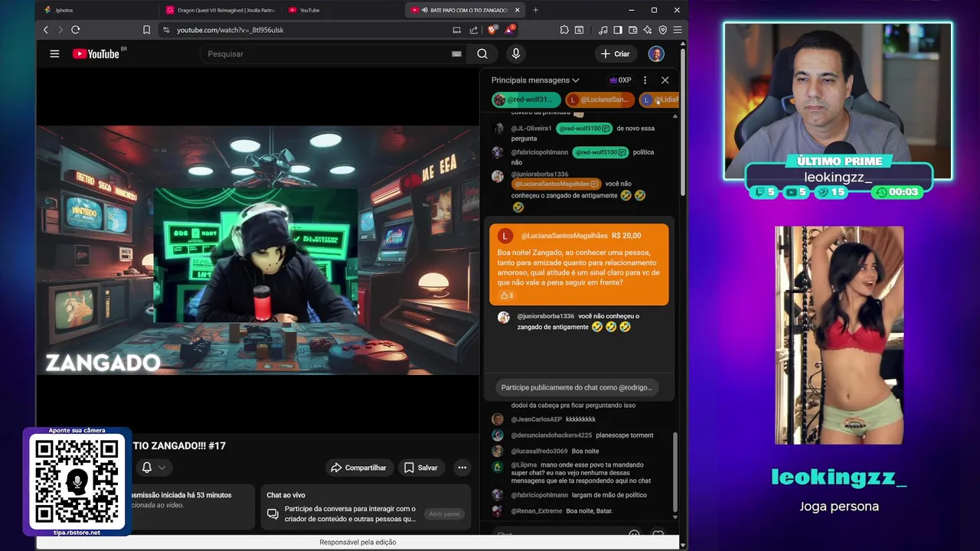Click the heart reaction icon in lower chat
The image size is (980, 551).
(658, 533)
